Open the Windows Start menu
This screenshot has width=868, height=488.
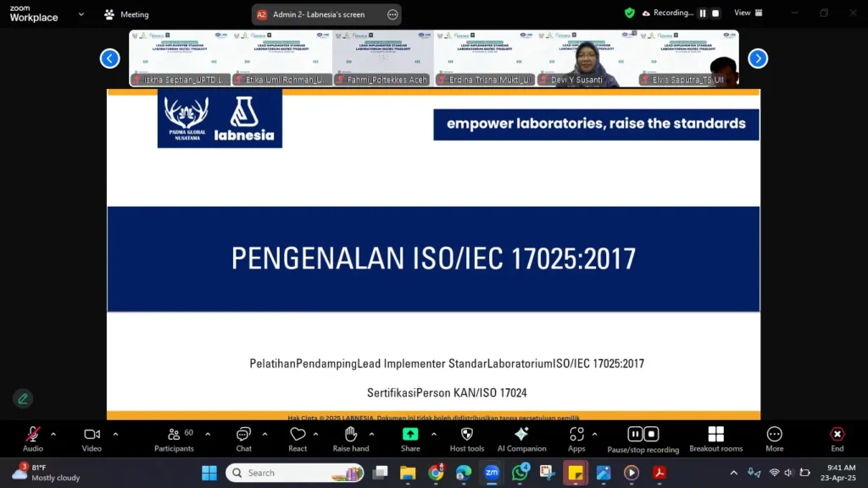point(209,473)
